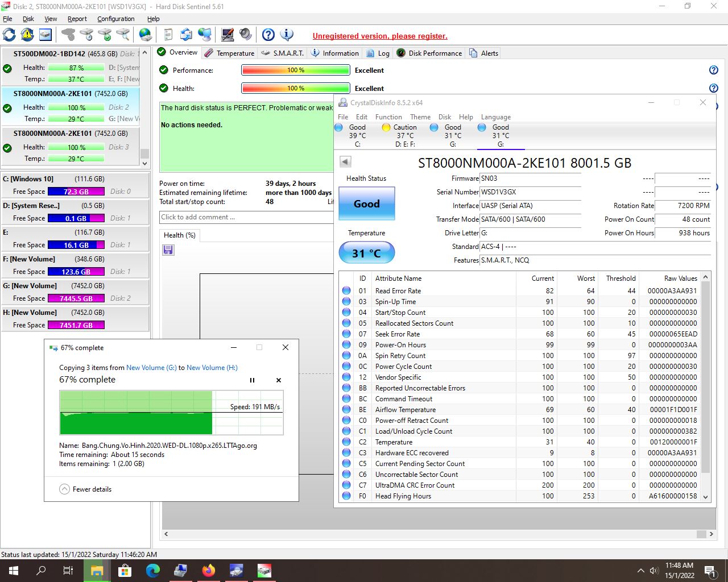Click the disk list scroll-down arrow

144,163
